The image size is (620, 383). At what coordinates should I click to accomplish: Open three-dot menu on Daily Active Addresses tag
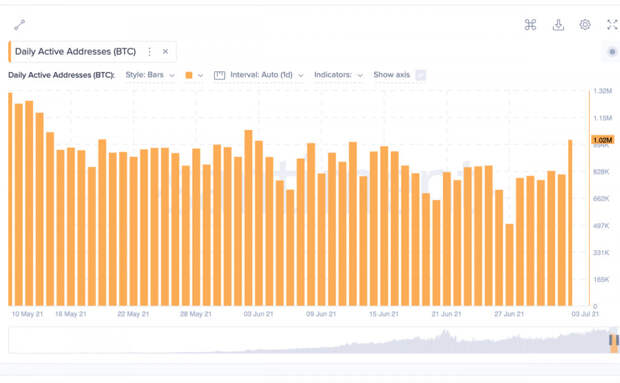coord(149,52)
